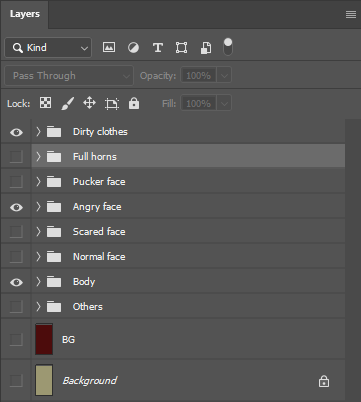361x402 pixels.
Task: Show the Full horns group
Action: tap(16, 157)
